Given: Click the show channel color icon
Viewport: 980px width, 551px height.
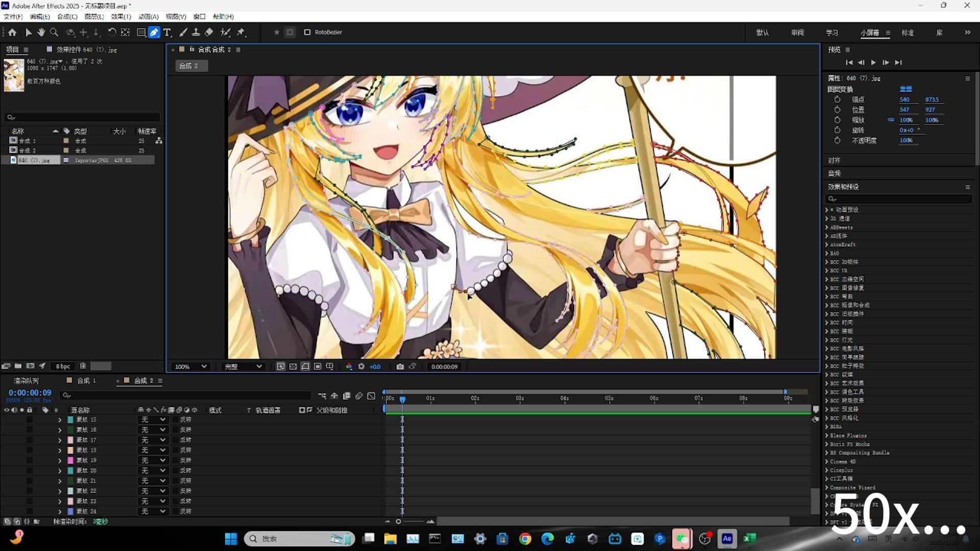Looking at the screenshot, I should [x=349, y=366].
